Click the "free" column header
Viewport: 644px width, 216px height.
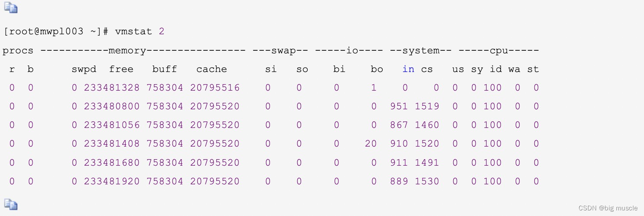point(121,69)
